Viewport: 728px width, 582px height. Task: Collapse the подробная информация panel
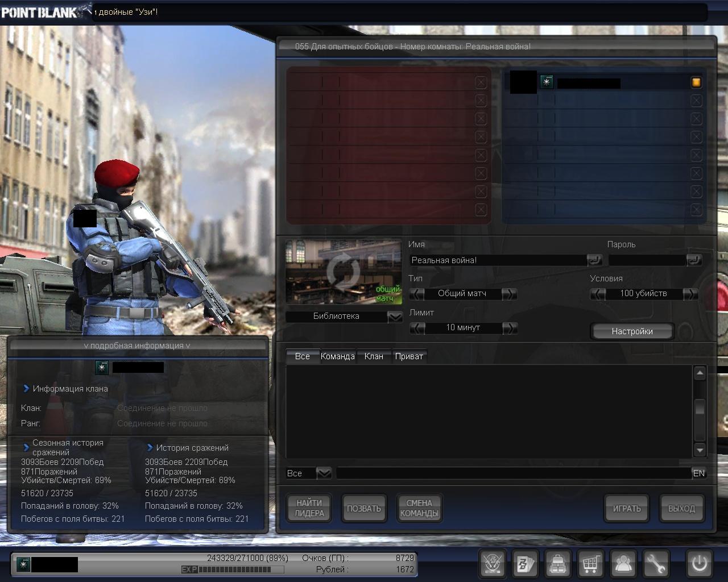pos(137,346)
